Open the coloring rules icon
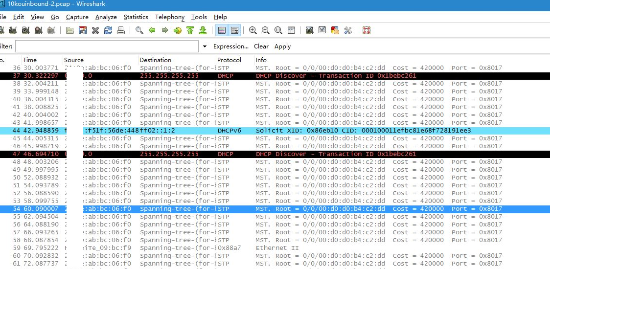 pos(335,30)
